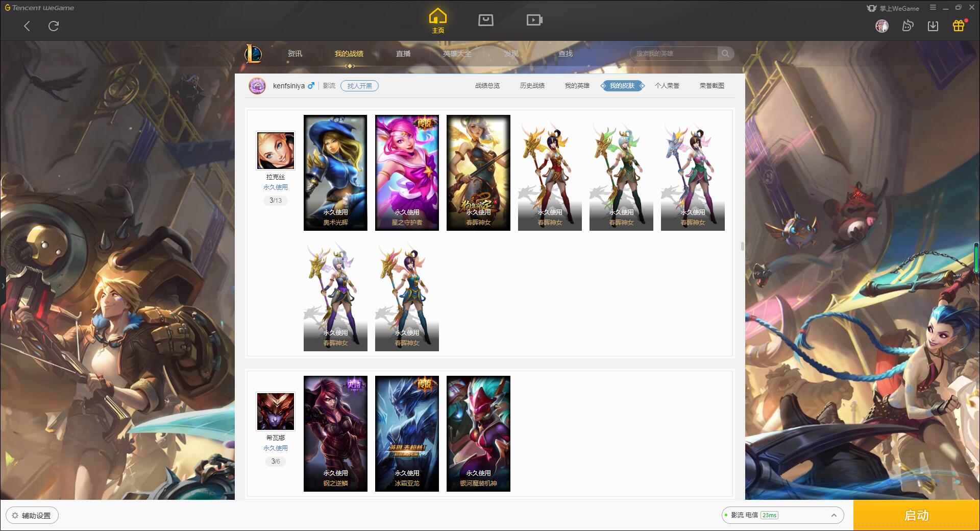Select the 我的皮肤 sub-tab
This screenshot has height=531, width=980.
[622, 86]
